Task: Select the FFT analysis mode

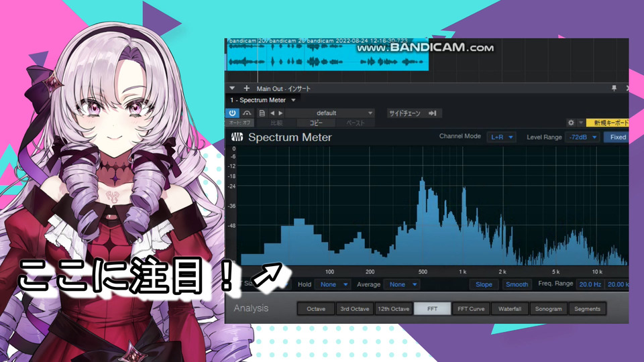Action: point(432,308)
